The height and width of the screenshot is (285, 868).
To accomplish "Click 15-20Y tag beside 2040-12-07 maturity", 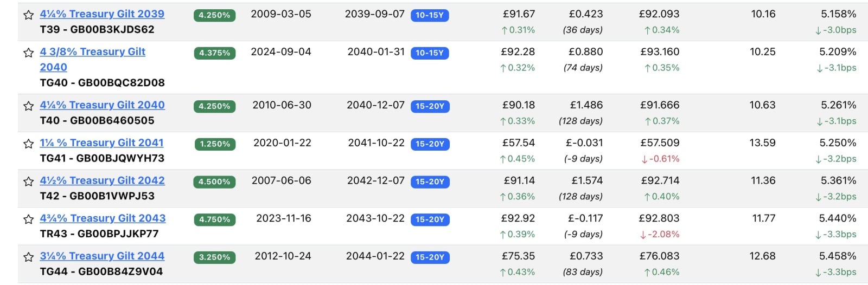I will 430,106.
